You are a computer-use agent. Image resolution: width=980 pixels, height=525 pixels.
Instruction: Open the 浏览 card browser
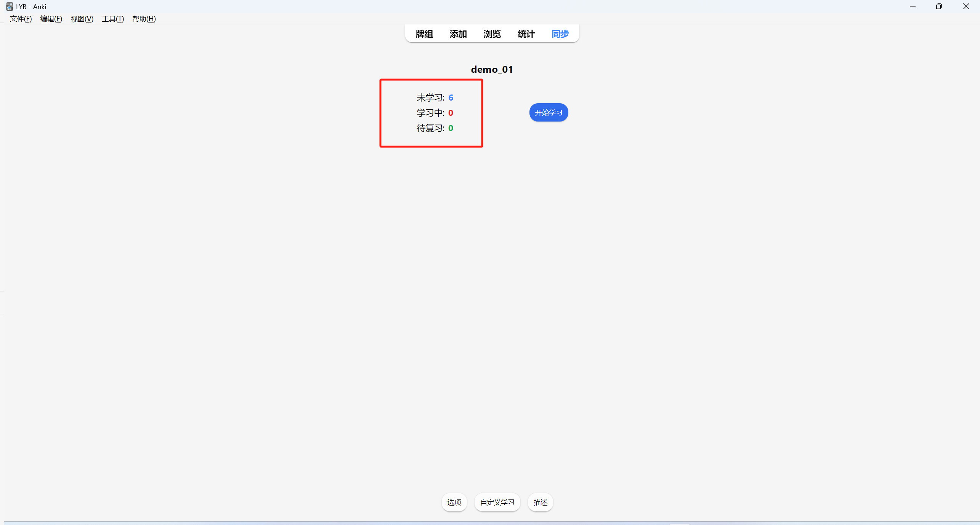tap(492, 34)
